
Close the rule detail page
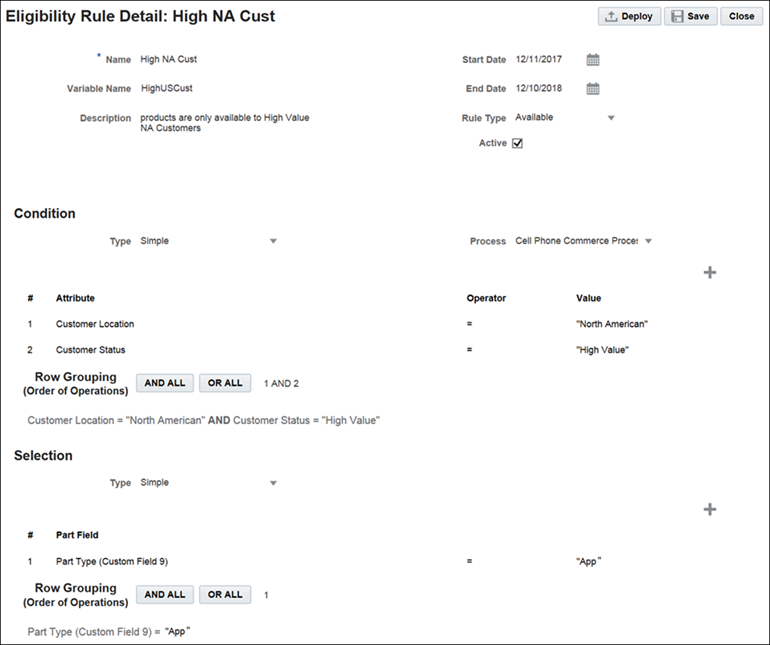click(x=742, y=16)
